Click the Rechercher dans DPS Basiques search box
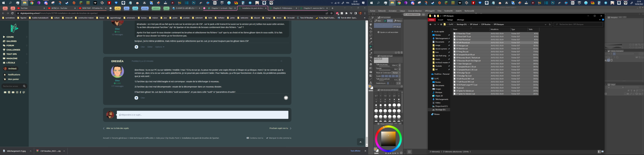Viewport: 644px width, 155px height. 578,24
